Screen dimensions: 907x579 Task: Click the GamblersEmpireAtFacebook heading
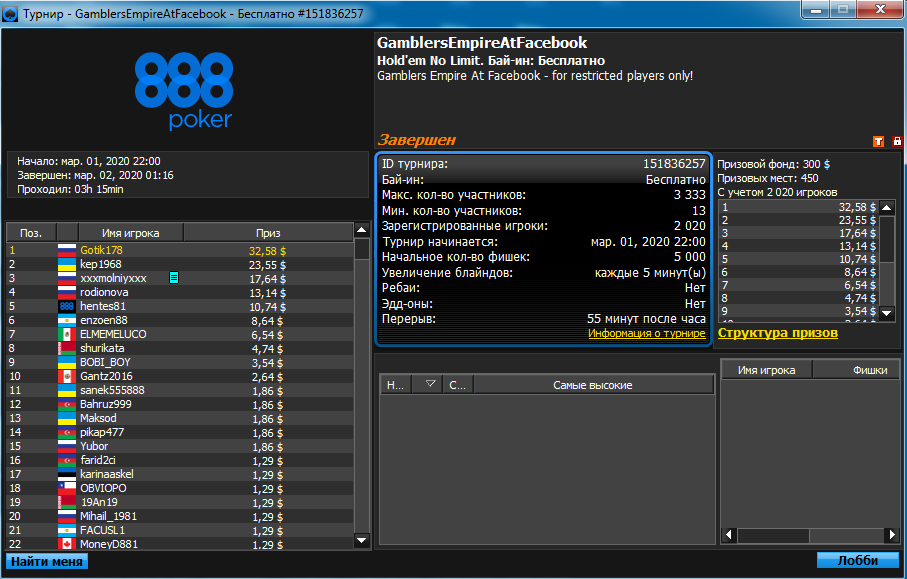click(482, 43)
